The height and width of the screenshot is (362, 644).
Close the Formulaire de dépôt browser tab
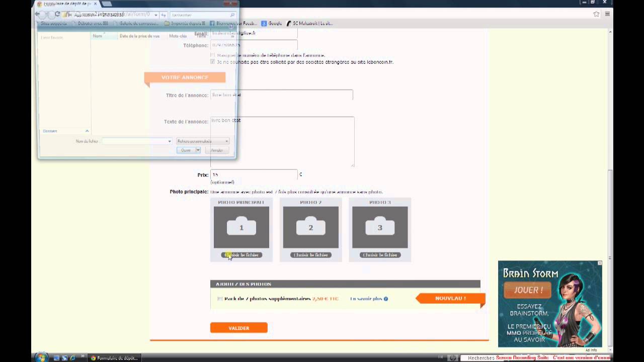pos(95,4)
